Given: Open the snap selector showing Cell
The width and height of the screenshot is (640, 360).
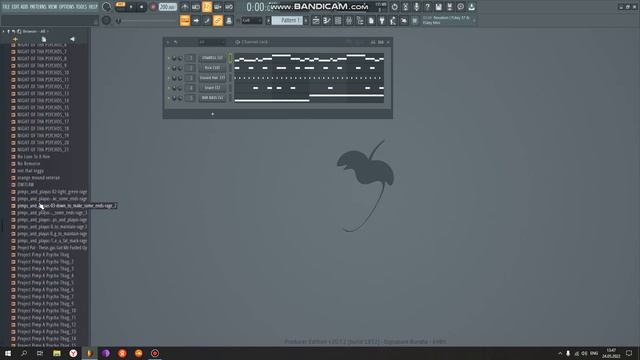Looking at the screenshot, I should pyautogui.click(x=251, y=20).
